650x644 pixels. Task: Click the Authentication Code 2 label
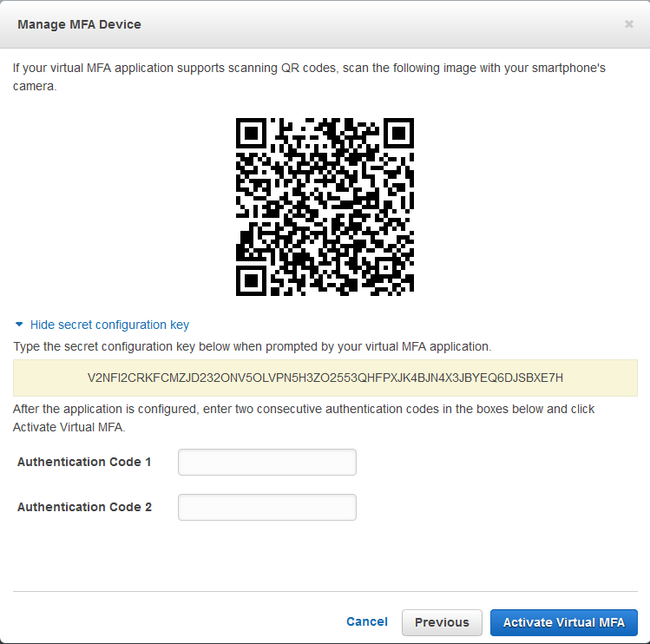pyautogui.click(x=84, y=507)
